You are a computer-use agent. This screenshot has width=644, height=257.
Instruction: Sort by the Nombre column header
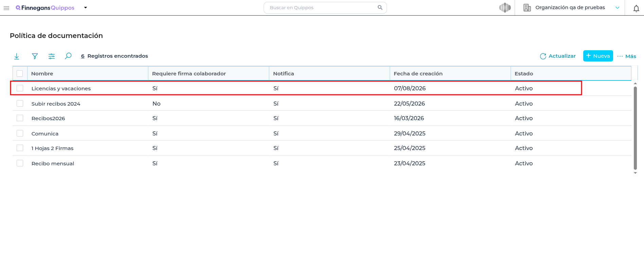tap(88, 73)
